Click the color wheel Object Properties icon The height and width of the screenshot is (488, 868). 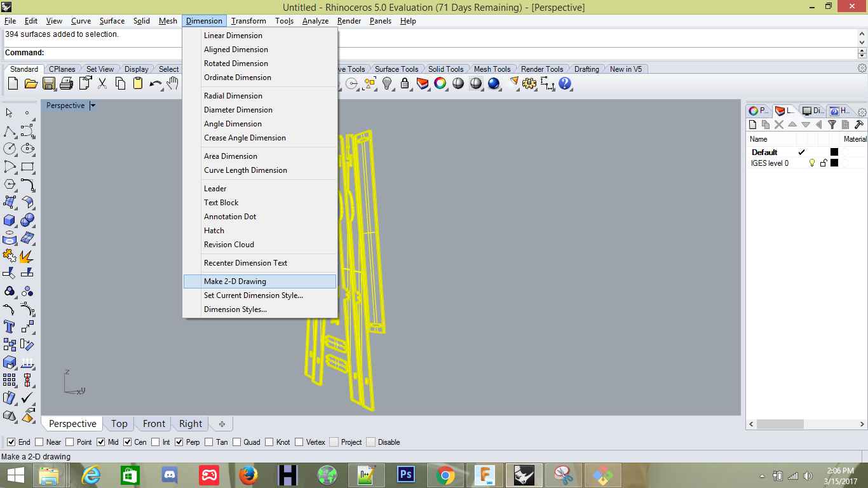[x=440, y=83]
